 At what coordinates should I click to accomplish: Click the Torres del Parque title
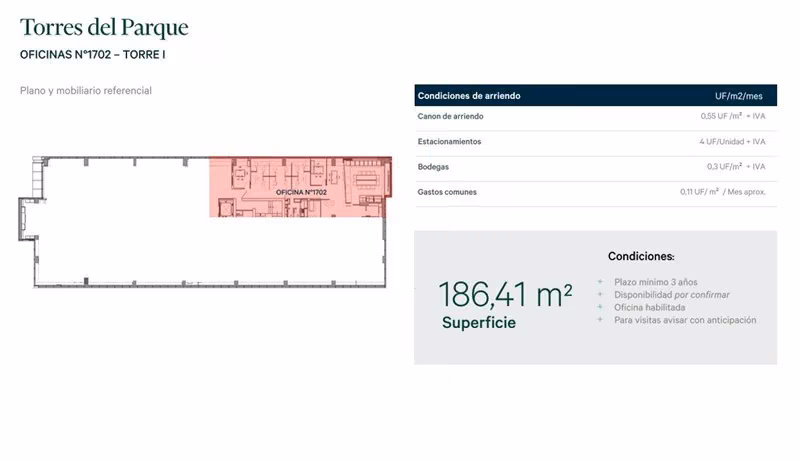pos(104,28)
